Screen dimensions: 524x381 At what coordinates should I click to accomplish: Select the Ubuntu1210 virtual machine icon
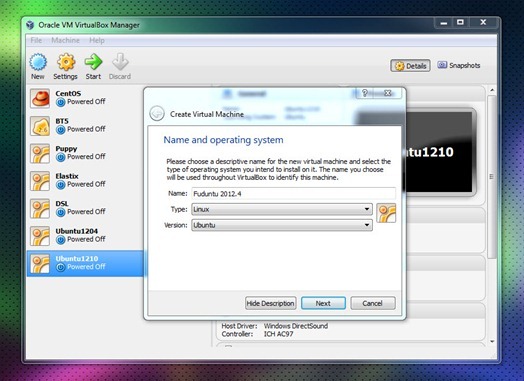(x=40, y=263)
